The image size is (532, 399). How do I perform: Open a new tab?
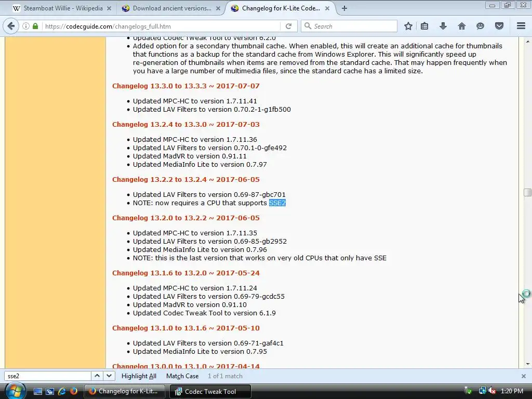pyautogui.click(x=344, y=8)
